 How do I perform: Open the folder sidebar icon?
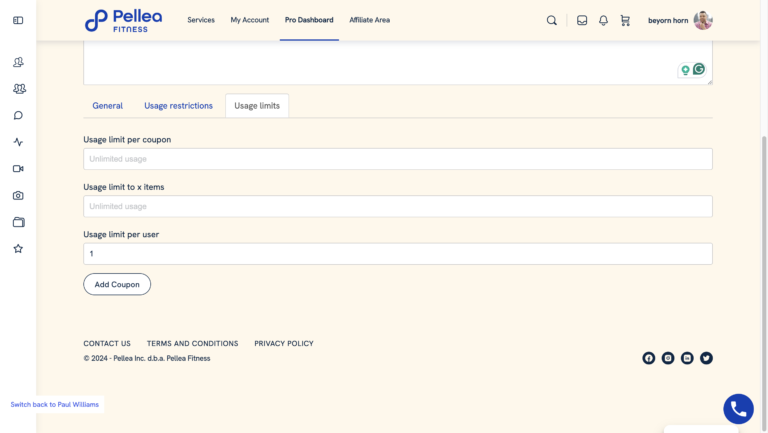coord(19,222)
